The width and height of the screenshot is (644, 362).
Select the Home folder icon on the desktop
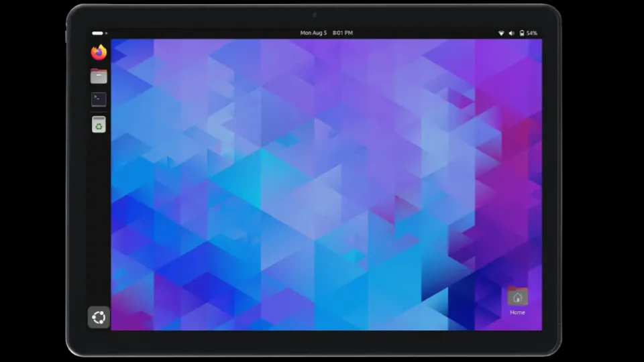[x=517, y=297]
